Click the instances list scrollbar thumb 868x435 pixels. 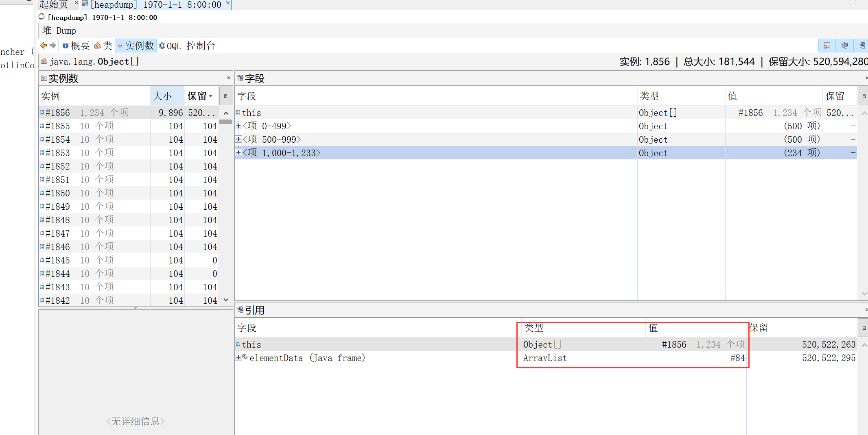[226, 122]
